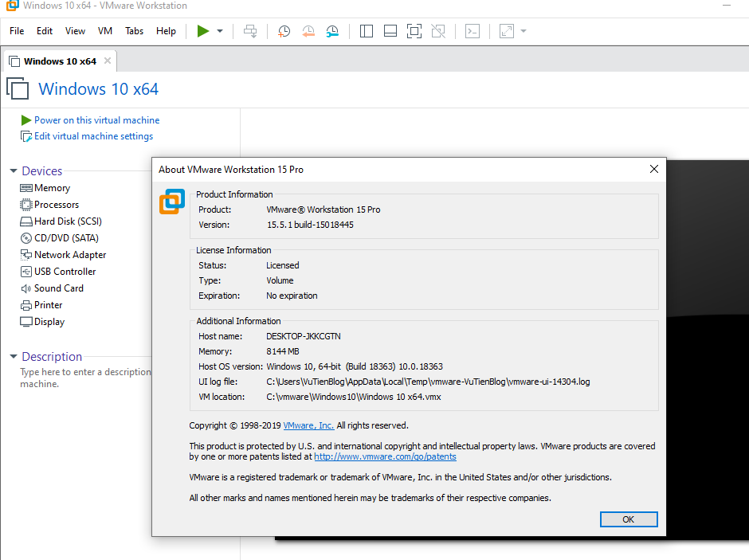Revert to snapshot using the orange-arrow clock icon

(308, 32)
